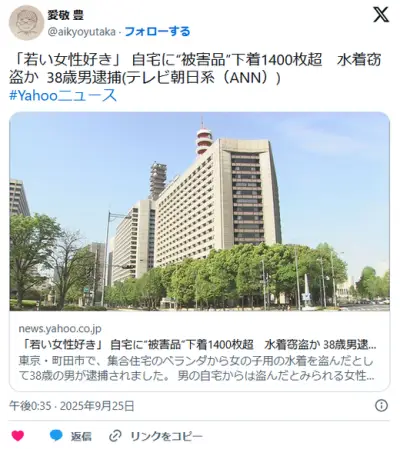
Task: Like the post with the heart icon
Action: (18, 436)
